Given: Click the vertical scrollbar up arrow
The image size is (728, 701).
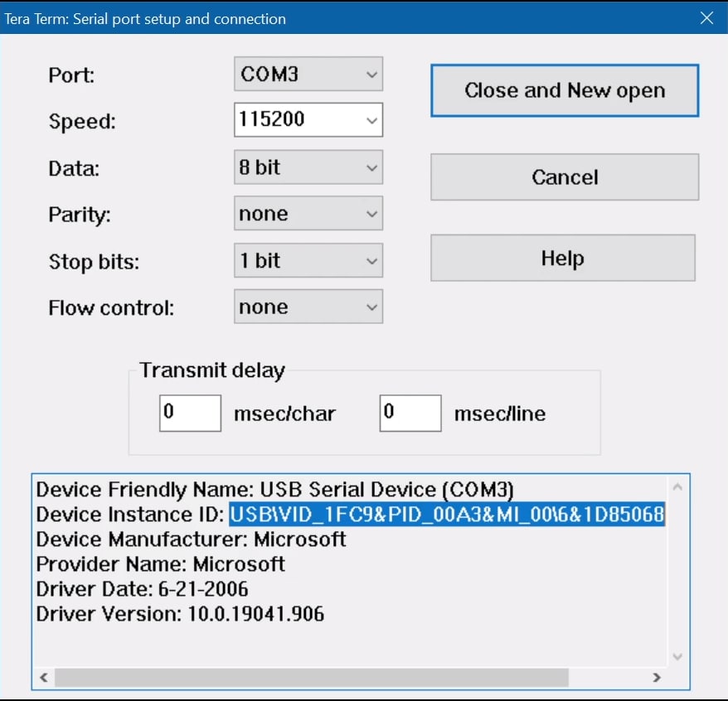Looking at the screenshot, I should (677, 486).
